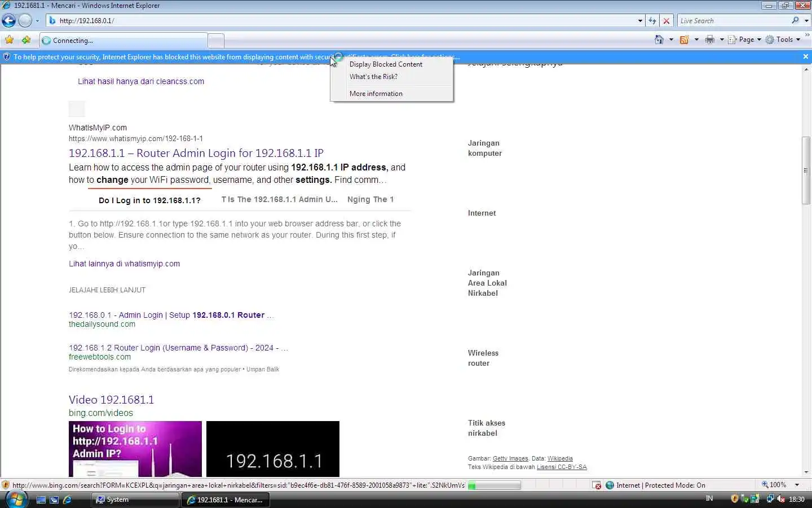Open a new blank tab
This screenshot has width=812, height=508.
click(216, 41)
